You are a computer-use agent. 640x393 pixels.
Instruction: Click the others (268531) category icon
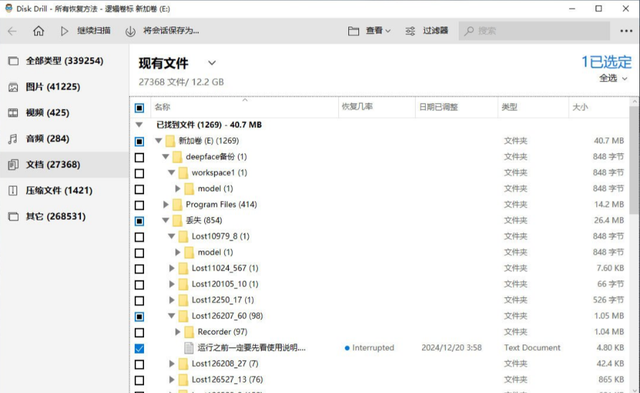13,216
